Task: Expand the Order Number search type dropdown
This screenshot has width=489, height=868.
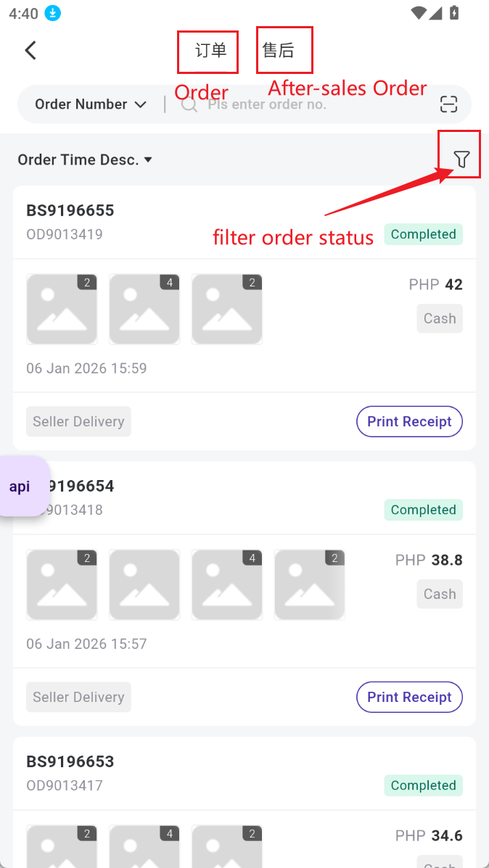Action: [x=91, y=104]
